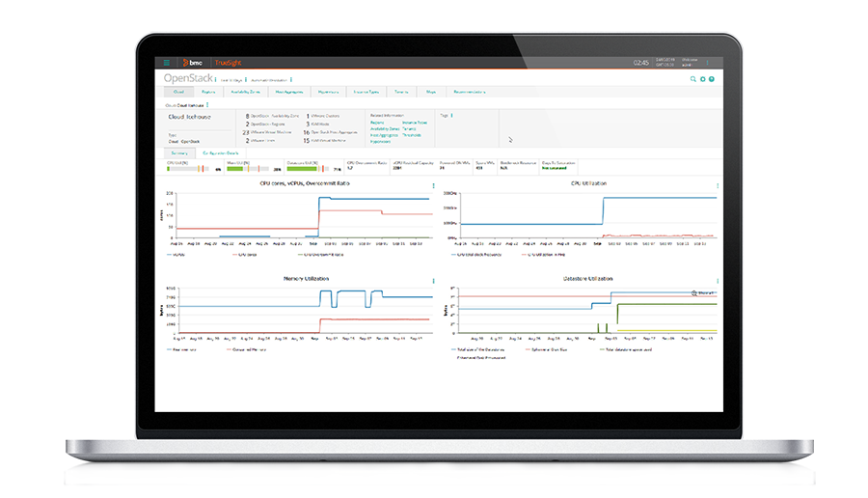Click the Availability Zones related link
Image resolution: width=868 pixels, height=498 pixels.
pyautogui.click(x=383, y=129)
